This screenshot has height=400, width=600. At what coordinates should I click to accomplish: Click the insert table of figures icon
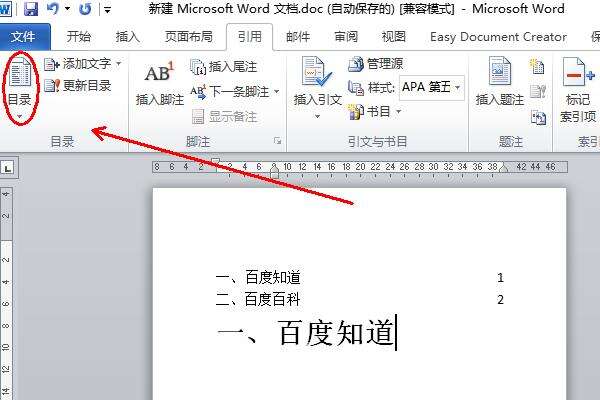click(537, 66)
